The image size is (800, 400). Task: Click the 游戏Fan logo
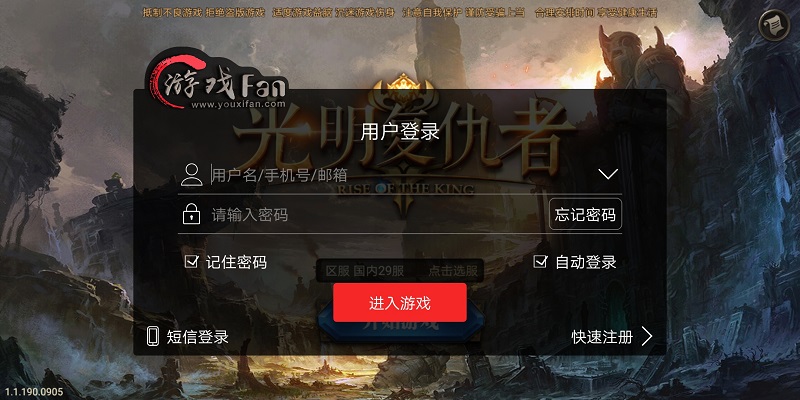[217, 83]
